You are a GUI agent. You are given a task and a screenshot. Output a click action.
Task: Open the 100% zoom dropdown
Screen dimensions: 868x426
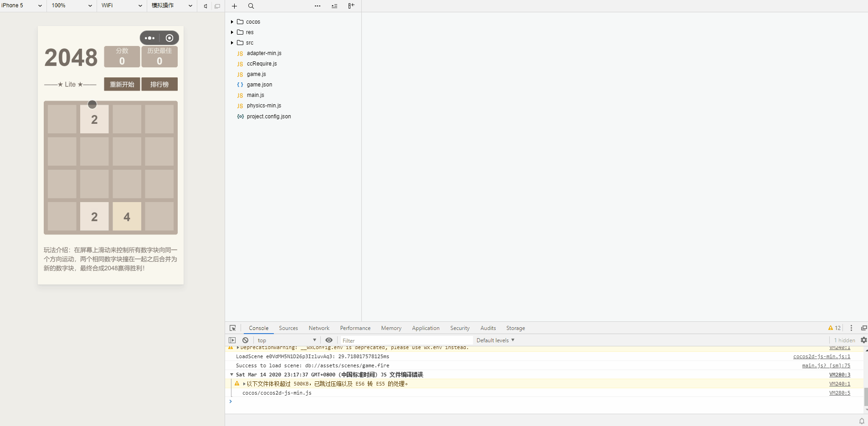point(72,5)
